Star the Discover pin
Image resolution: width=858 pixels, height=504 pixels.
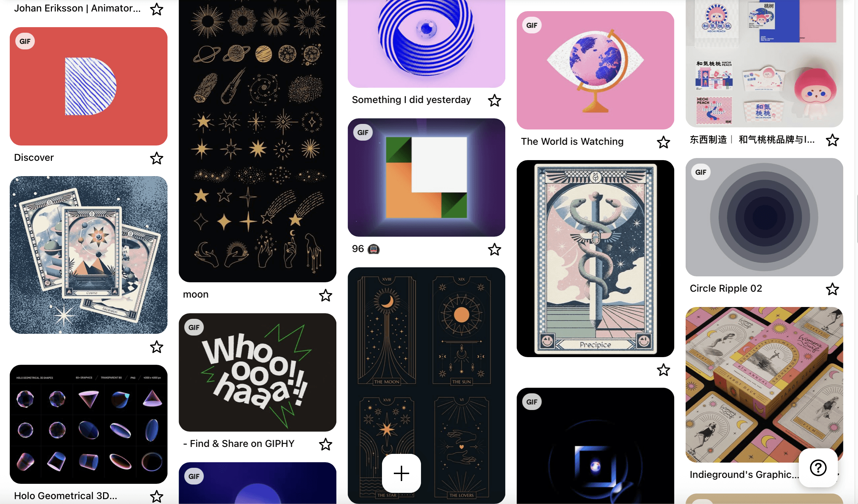click(156, 158)
